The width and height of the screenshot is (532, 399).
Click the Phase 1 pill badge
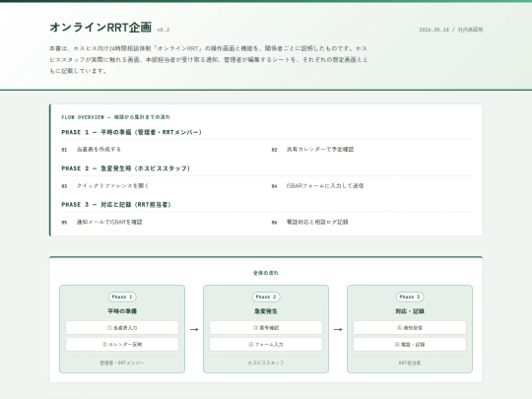point(122,297)
